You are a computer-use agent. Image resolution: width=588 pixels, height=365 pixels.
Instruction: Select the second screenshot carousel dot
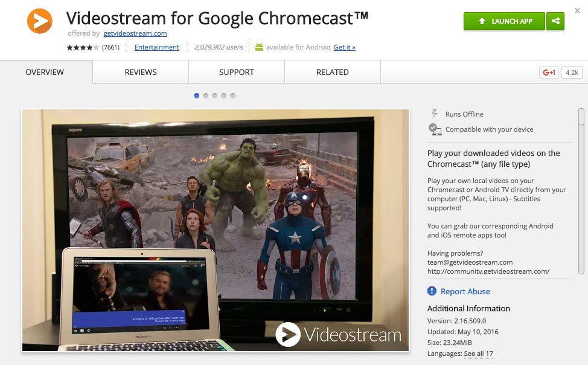[x=206, y=95]
